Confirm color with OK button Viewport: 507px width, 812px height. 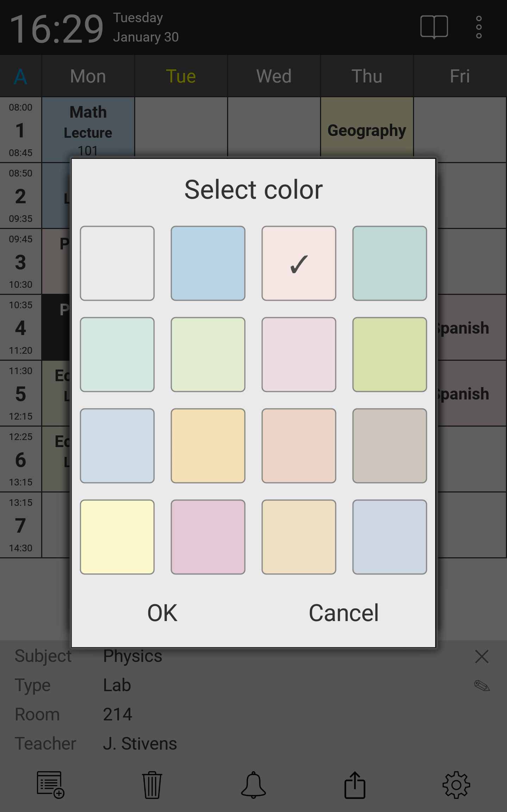point(162,613)
